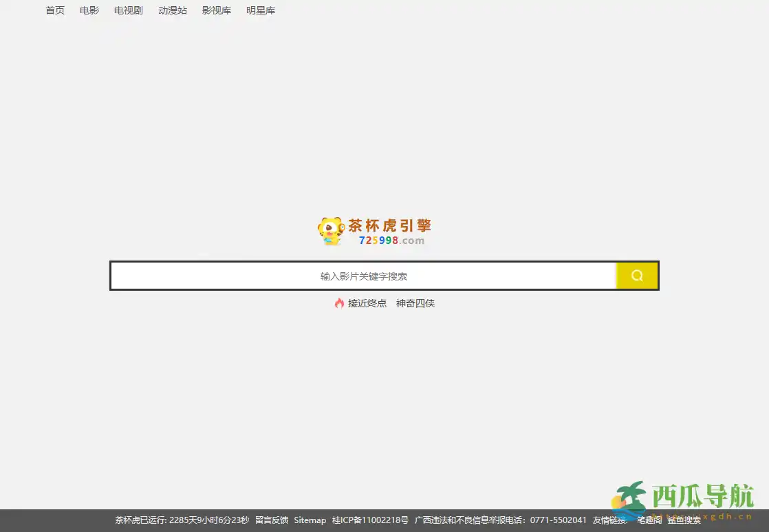Image resolution: width=769 pixels, height=532 pixels.
Task: Select hot search term 神奇四侠
Action: [415, 303]
